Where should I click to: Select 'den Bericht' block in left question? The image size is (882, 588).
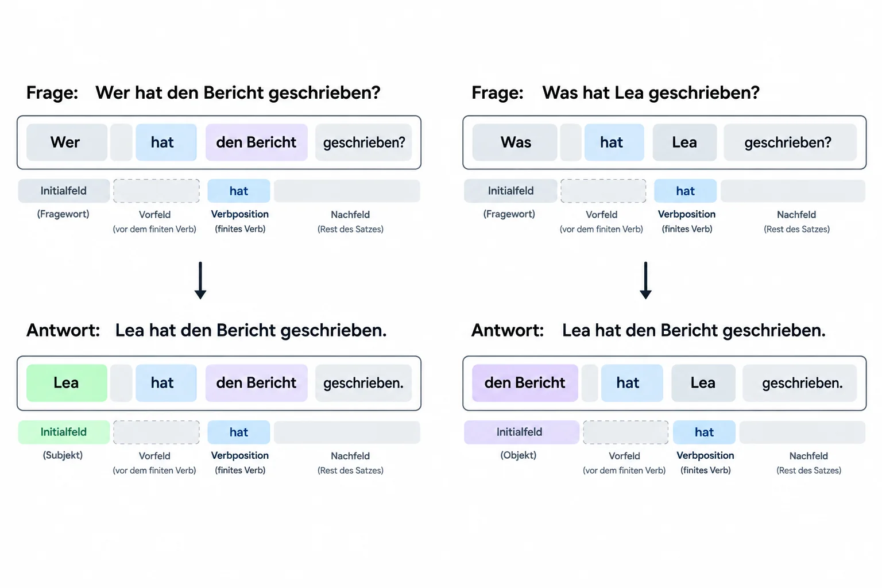(256, 142)
